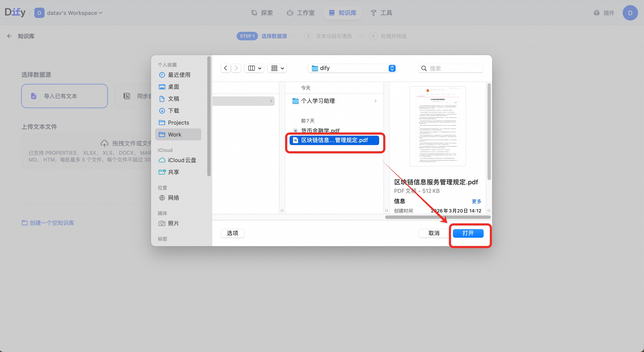Open 照片 under media
The width and height of the screenshot is (644, 352).
tap(173, 223)
